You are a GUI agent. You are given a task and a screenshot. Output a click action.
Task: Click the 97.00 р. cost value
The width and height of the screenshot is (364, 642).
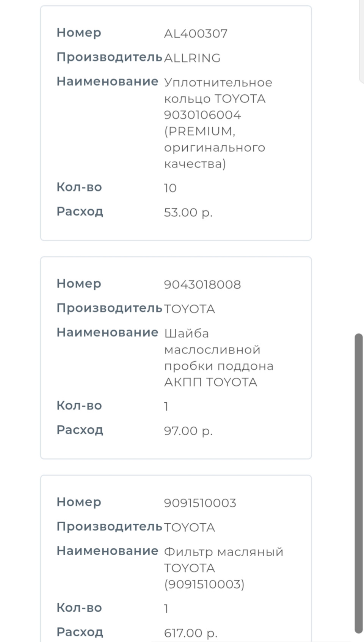[188, 430]
